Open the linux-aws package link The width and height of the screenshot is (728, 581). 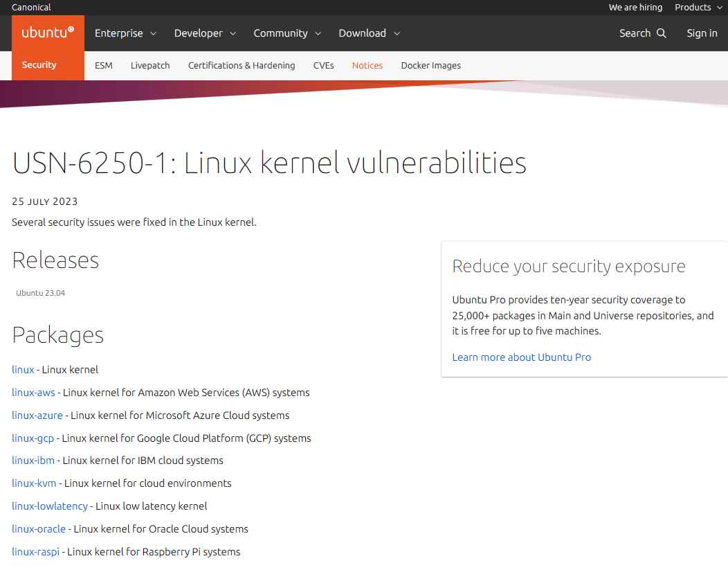33,392
